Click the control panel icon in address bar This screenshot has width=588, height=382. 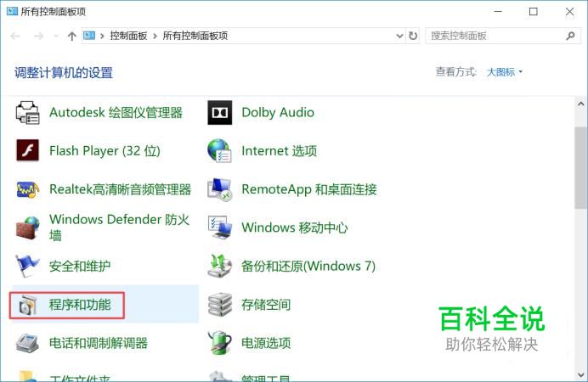[x=89, y=36]
